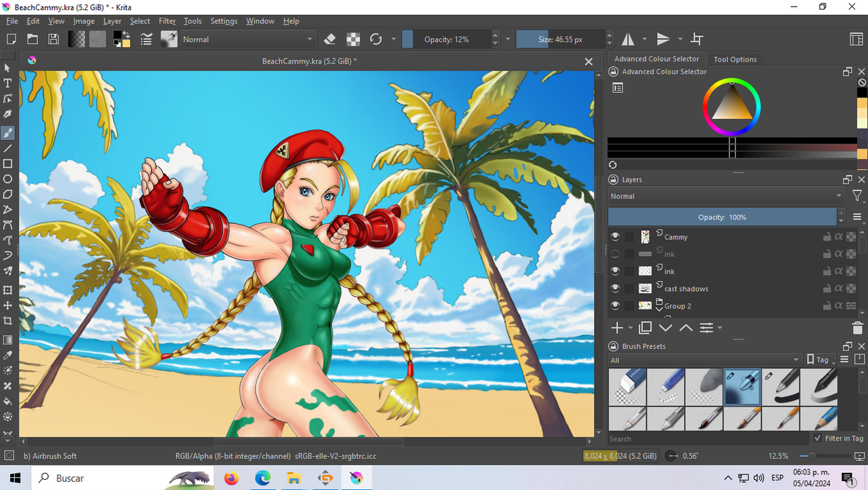Select the Line tool
The width and height of the screenshot is (868, 490).
(7, 148)
